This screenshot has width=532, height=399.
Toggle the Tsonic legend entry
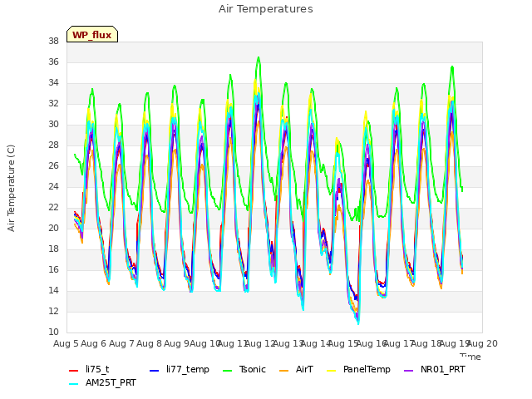click(x=244, y=369)
